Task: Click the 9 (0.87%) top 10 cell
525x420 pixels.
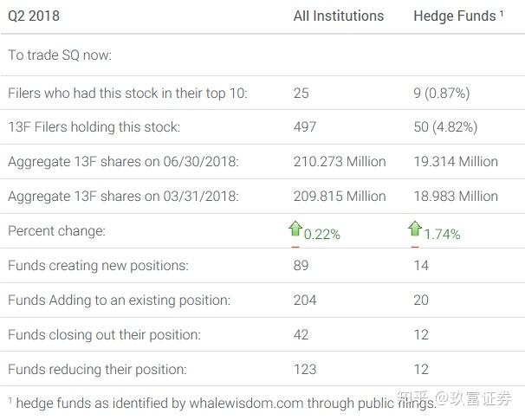Action: (x=442, y=92)
